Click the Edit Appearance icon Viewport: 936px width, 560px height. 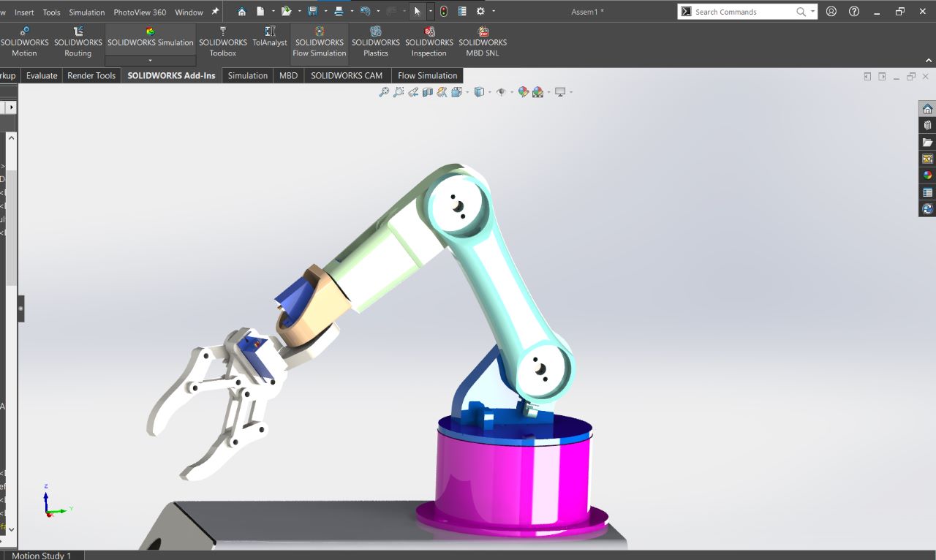pos(524,92)
